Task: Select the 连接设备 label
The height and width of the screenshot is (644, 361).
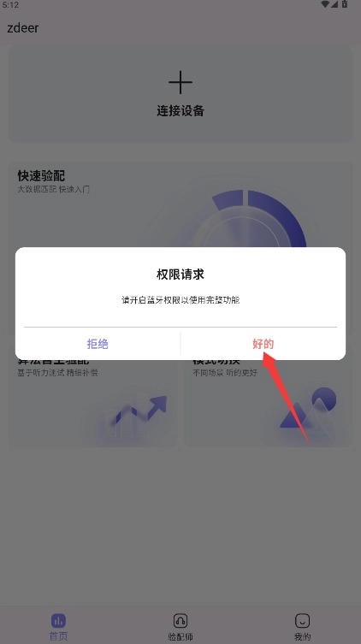Action: [x=180, y=110]
